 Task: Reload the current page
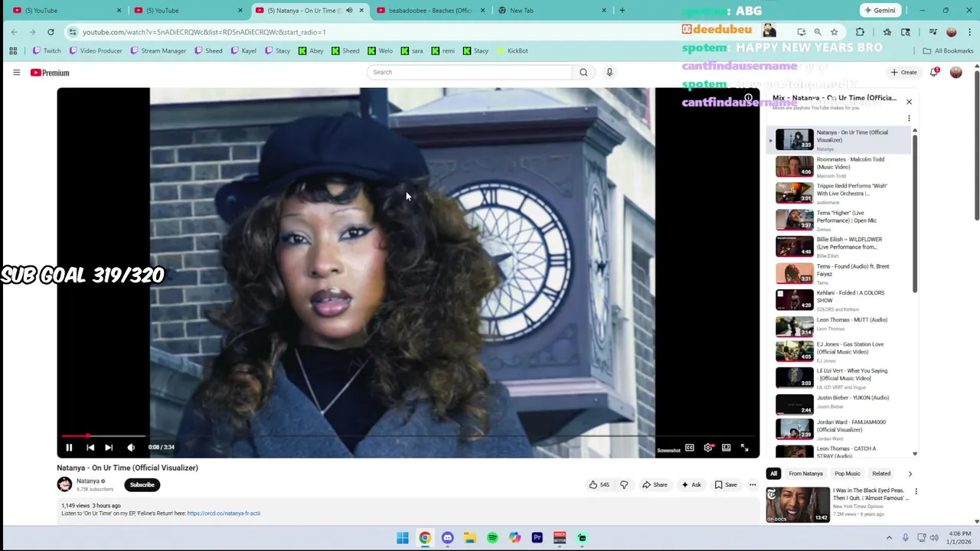[x=51, y=32]
